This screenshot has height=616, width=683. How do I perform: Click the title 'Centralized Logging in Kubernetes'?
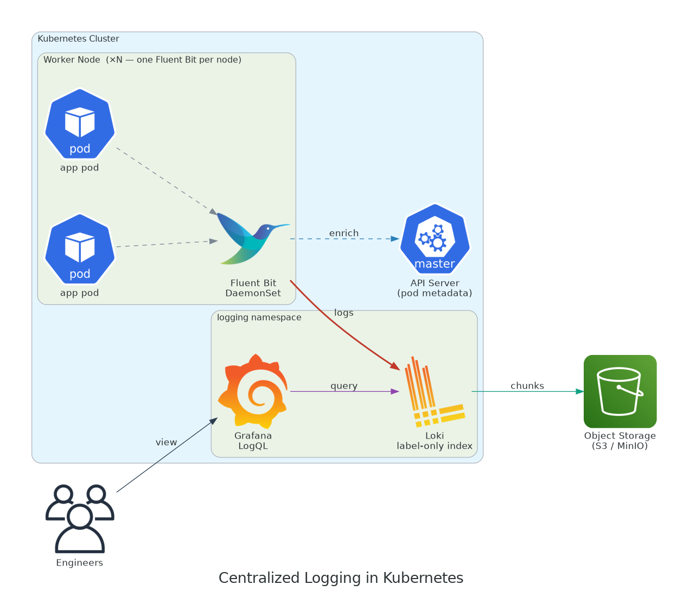click(341, 578)
